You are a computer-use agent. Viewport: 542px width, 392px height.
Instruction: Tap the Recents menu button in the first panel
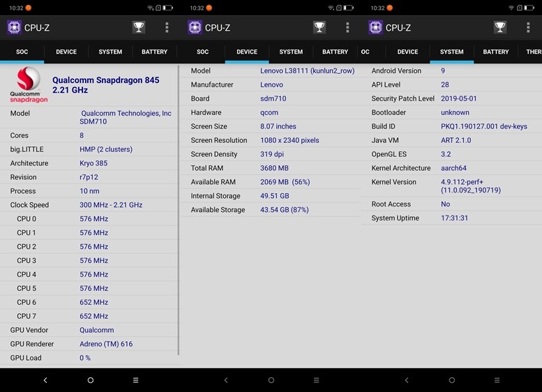136,380
